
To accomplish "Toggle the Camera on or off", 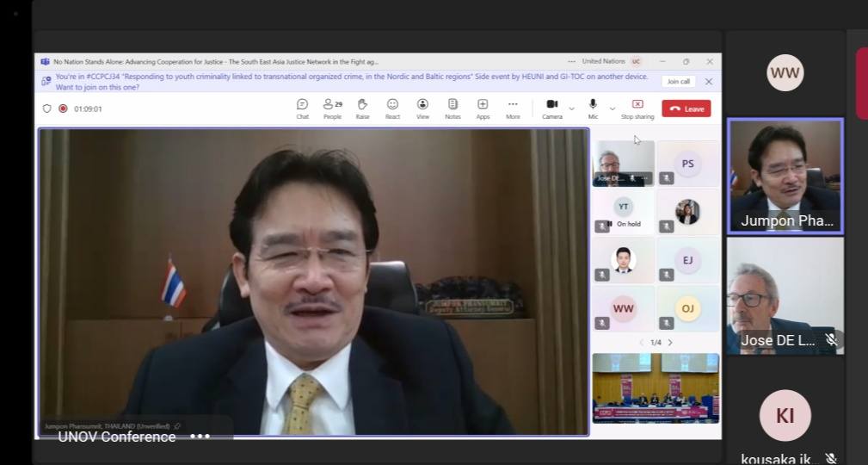I will pos(551,108).
